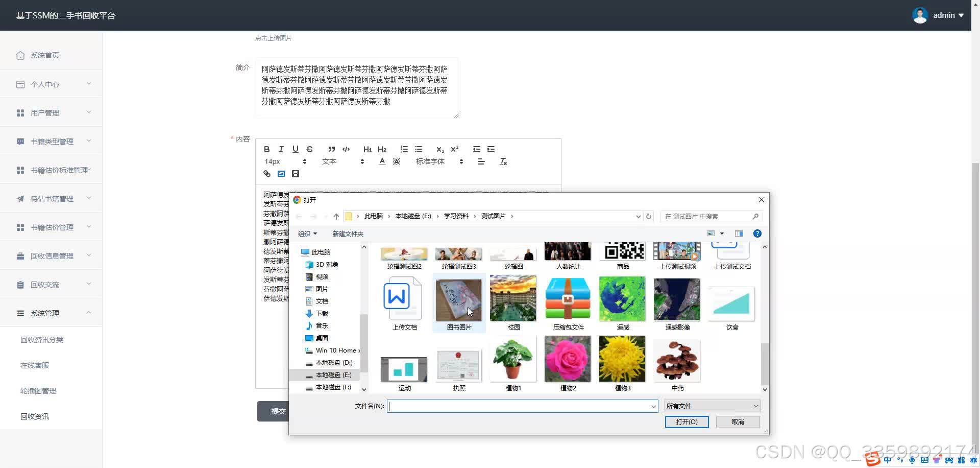Insert an image into the editor
Viewport: 980px width, 468px height.
coord(281,174)
